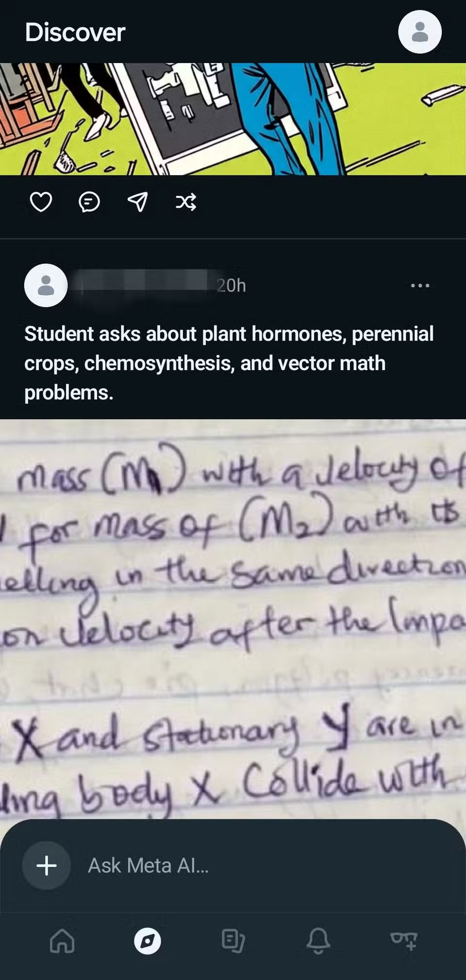Tap the 20h timestamp on the post
Viewport: 466px width, 980px height.
pyautogui.click(x=232, y=286)
